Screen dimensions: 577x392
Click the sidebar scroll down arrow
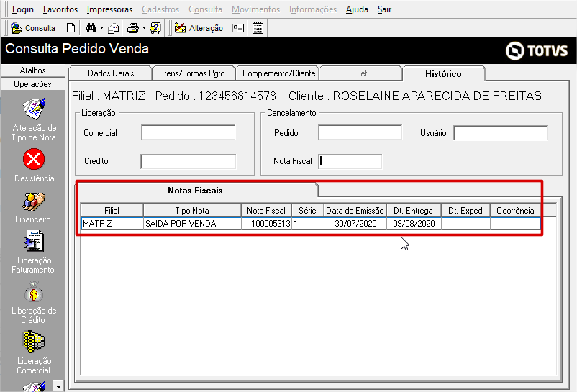58,386
